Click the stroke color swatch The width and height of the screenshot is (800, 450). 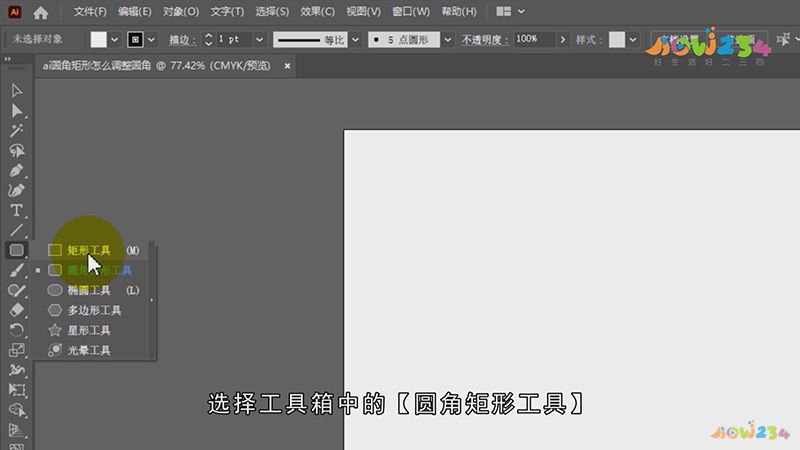tap(135, 39)
